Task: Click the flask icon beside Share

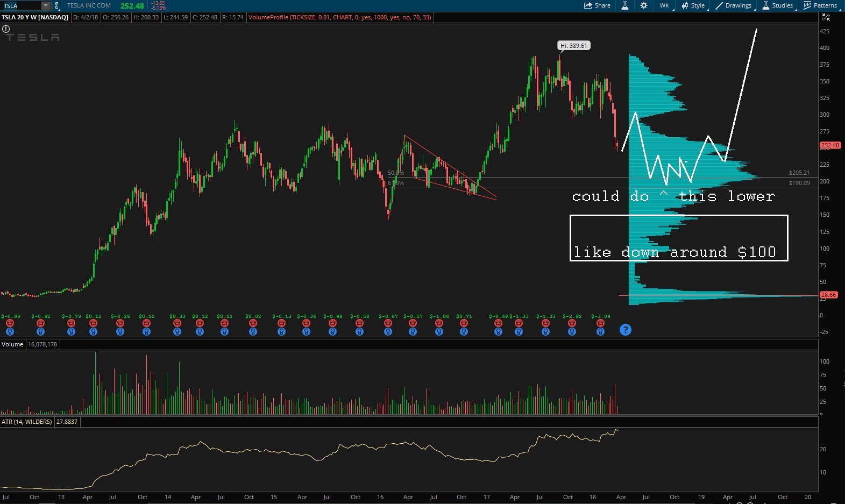Action: tap(625, 5)
